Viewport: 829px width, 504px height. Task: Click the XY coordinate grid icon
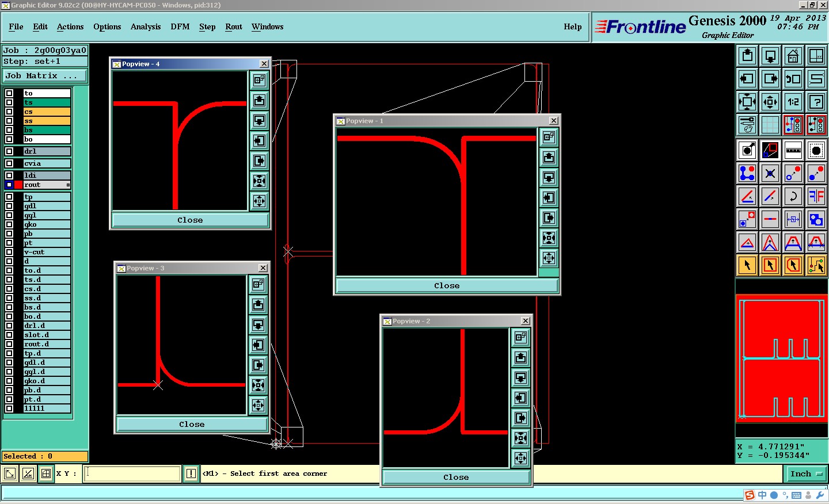[x=46, y=474]
